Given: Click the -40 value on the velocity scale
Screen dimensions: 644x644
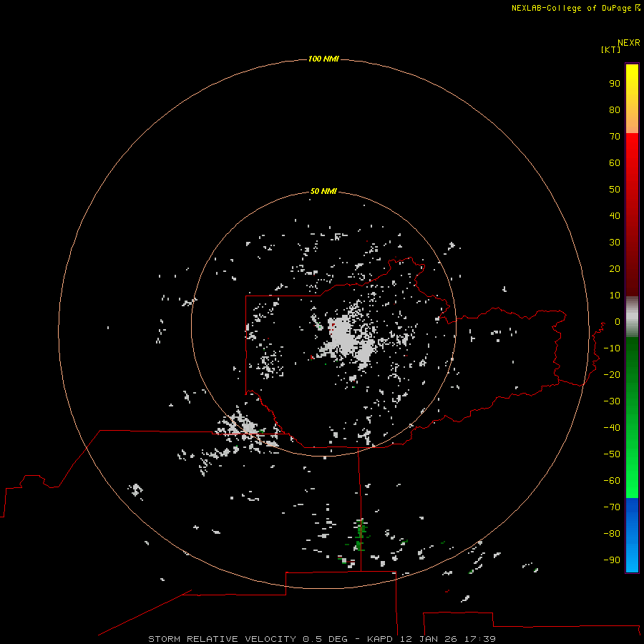Looking at the screenshot, I should coord(612,428).
